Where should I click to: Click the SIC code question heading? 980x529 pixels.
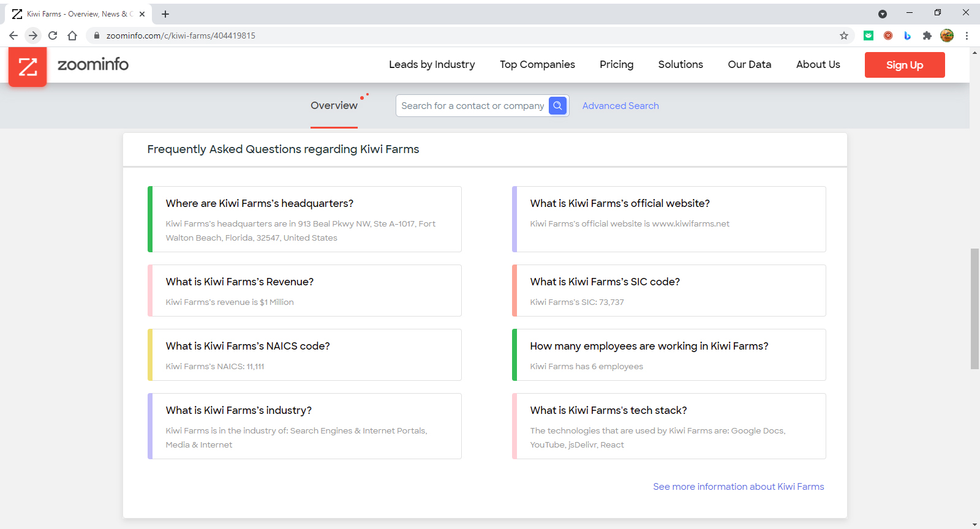tap(605, 282)
